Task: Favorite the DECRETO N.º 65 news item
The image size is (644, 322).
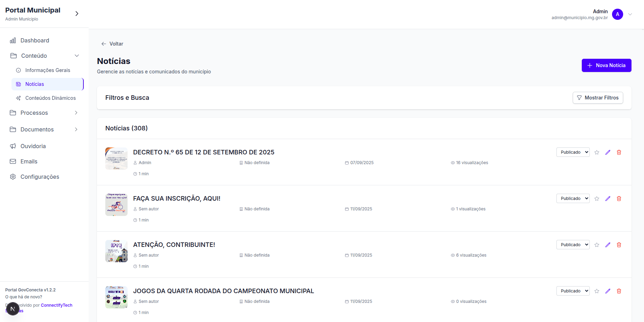Action: pos(597,152)
